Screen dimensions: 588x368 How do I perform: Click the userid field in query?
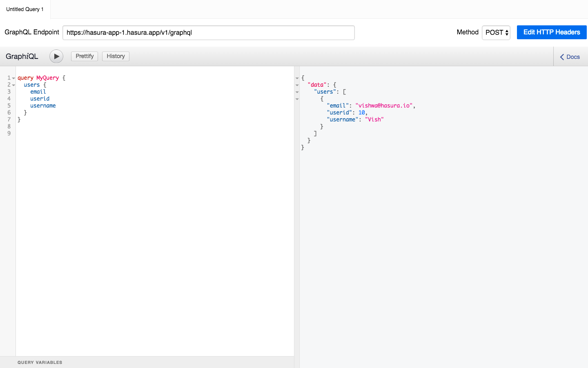tap(40, 99)
